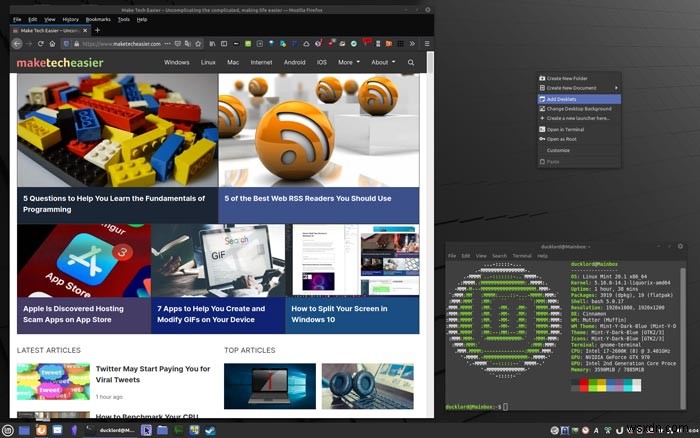Screen dimensions: 700x438
Task: Open Firefox hamburger application menu
Action: pos(427,44)
